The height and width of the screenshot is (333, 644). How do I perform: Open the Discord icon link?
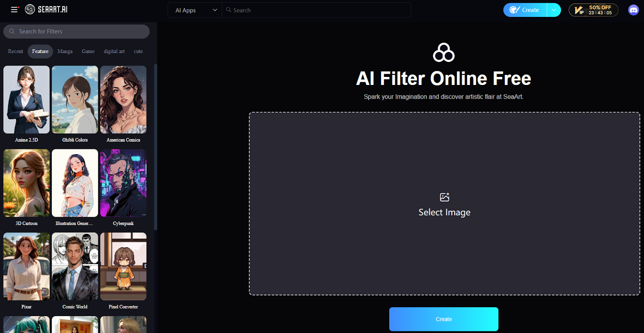click(633, 10)
